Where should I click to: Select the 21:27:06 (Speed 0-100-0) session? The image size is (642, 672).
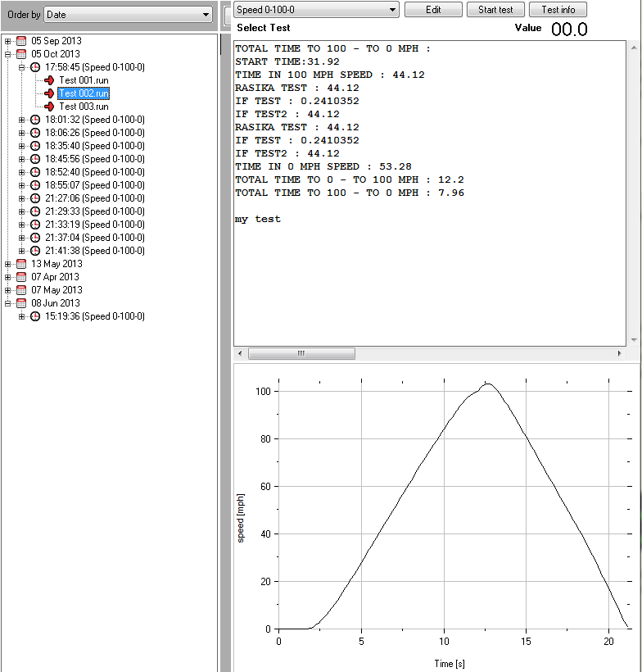click(x=94, y=198)
